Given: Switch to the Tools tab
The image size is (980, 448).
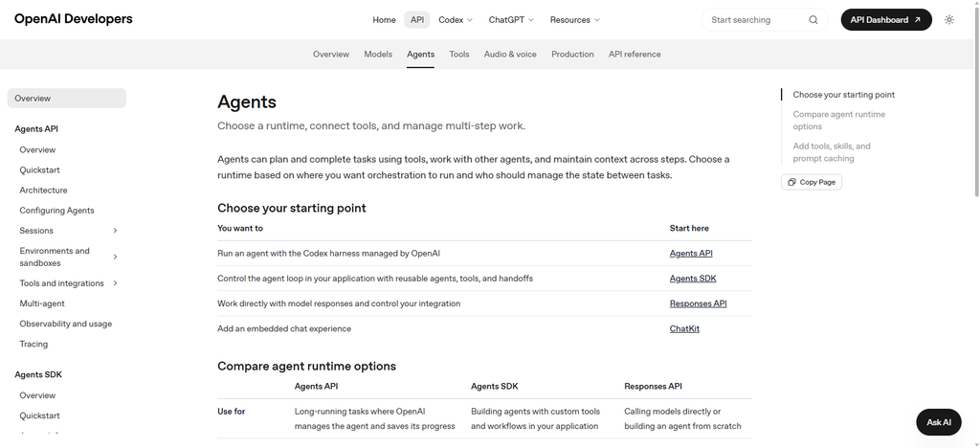Looking at the screenshot, I should pyautogui.click(x=458, y=55).
